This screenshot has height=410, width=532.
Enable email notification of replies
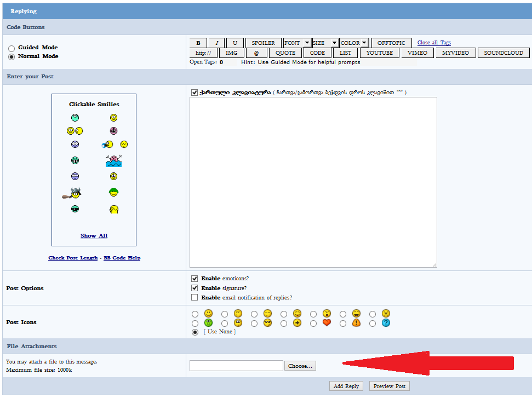(x=195, y=297)
